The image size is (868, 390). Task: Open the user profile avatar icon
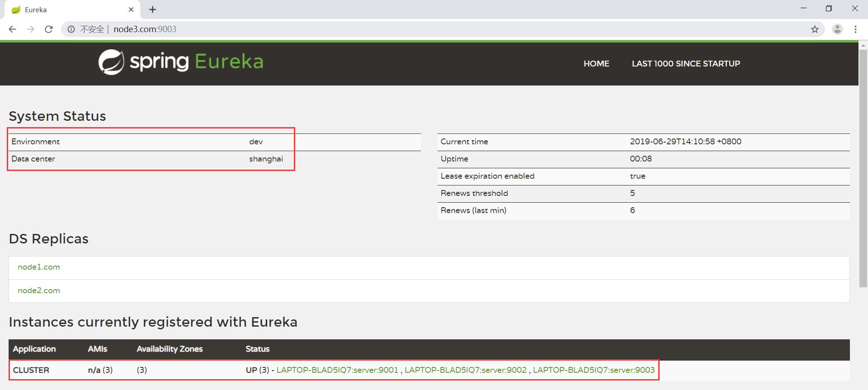click(837, 29)
